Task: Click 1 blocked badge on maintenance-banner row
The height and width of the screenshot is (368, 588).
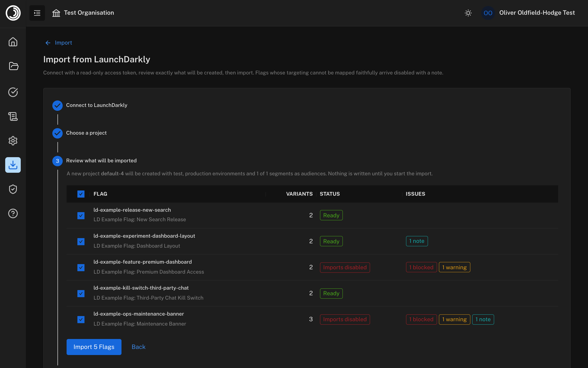Action: [x=421, y=319]
